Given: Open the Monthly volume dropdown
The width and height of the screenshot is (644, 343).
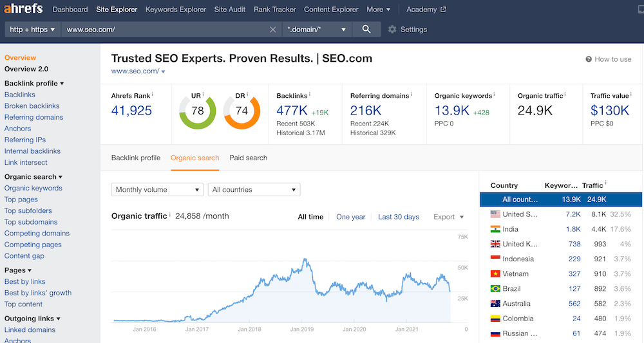Looking at the screenshot, I should 157,190.
